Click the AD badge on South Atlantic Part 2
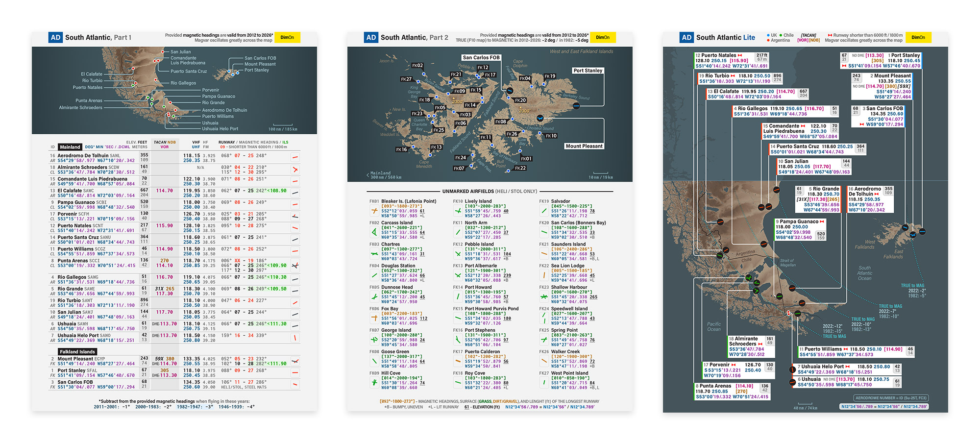The width and height of the screenshot is (980, 443). tap(371, 37)
